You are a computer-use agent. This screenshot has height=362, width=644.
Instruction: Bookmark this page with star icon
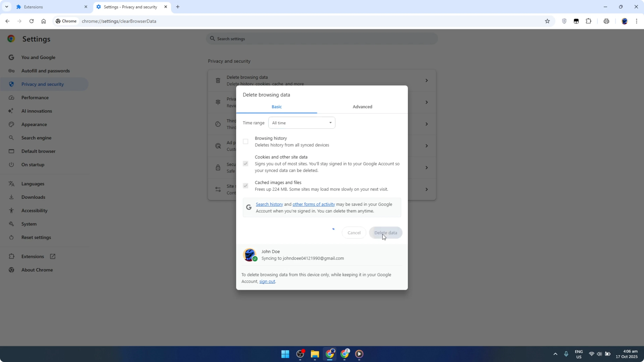548,21
